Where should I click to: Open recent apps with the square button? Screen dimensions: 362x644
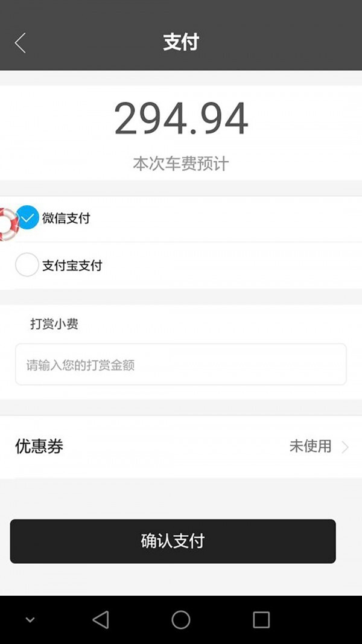coord(261,619)
